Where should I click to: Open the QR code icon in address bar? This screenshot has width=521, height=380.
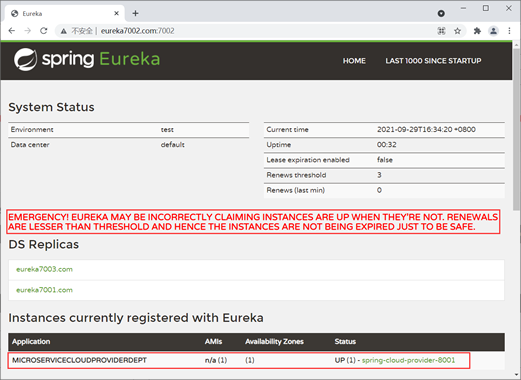point(441,31)
